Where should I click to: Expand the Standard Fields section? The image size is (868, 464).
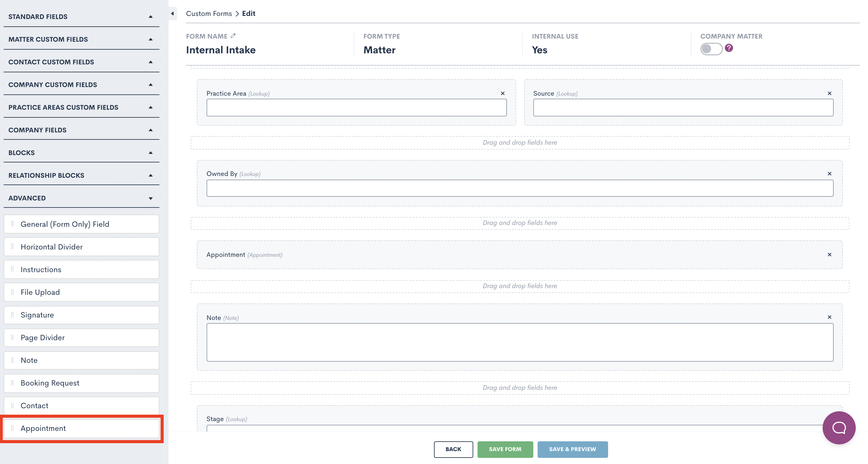pos(150,17)
